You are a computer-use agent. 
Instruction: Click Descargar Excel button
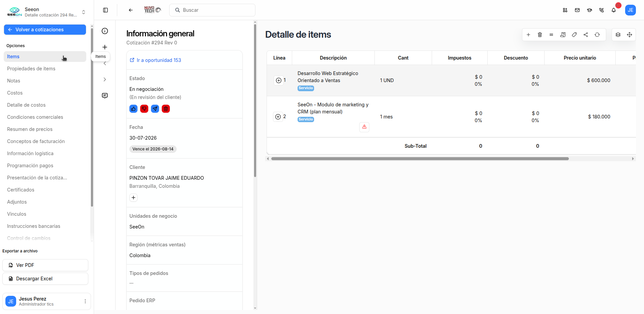pos(45,279)
